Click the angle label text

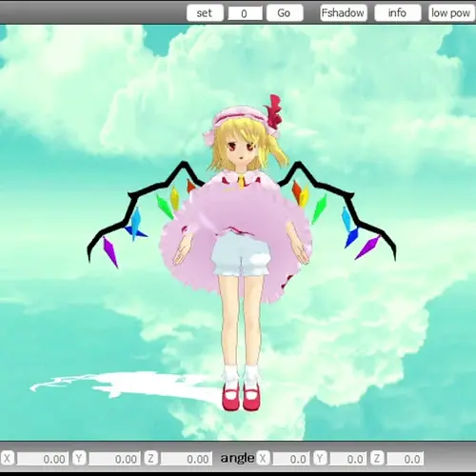[x=237, y=458]
